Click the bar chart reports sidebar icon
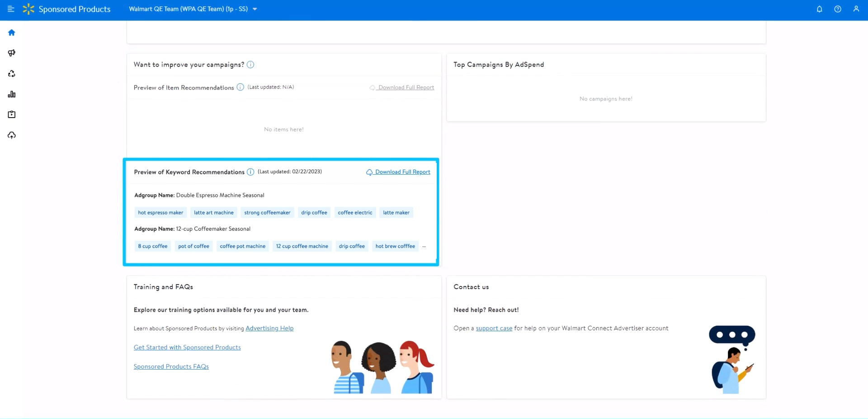Screen dimensions: 868x419 (12, 94)
